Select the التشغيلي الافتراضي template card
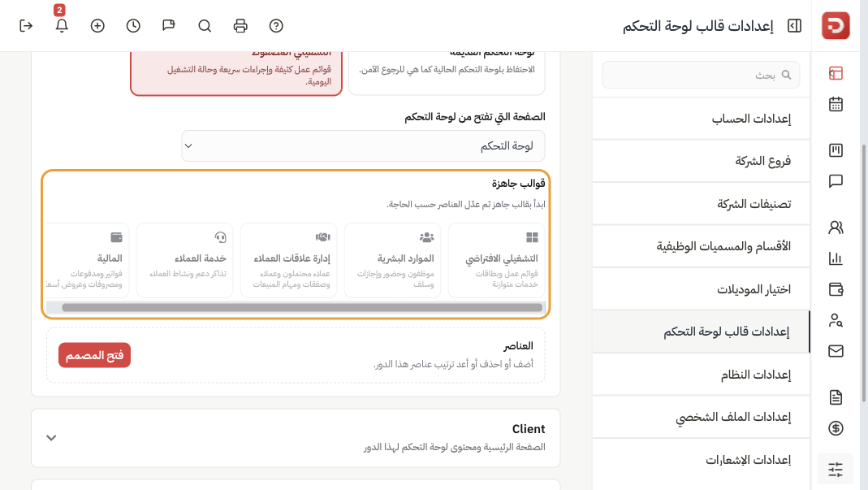Image resolution: width=868 pixels, height=490 pixels. click(497, 261)
